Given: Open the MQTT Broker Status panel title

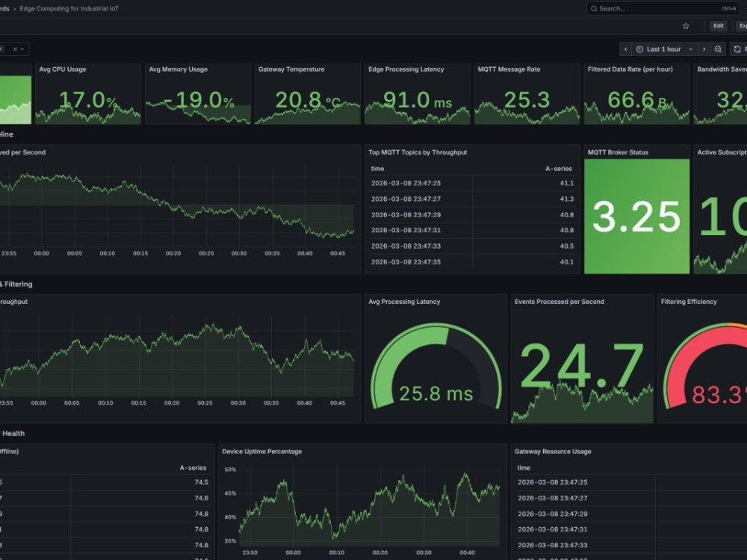Looking at the screenshot, I should [618, 152].
